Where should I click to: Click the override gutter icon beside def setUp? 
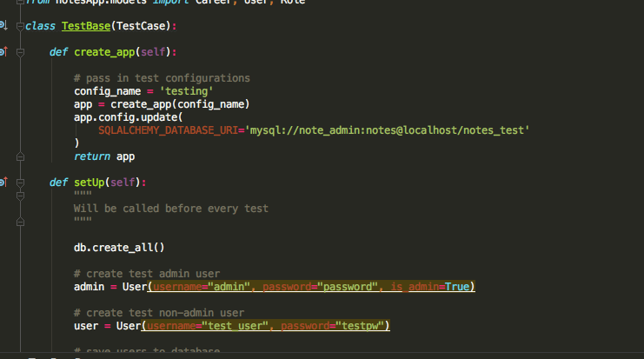3,183
